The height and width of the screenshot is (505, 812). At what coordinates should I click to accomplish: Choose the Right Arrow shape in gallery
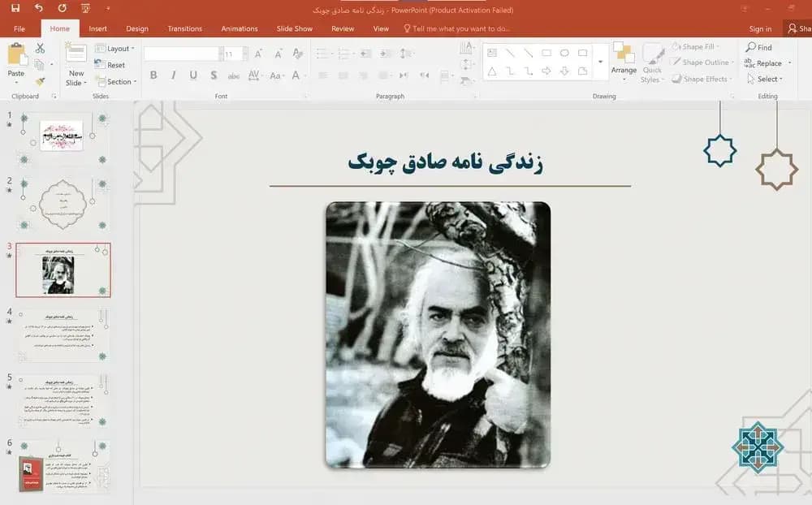[546, 71]
